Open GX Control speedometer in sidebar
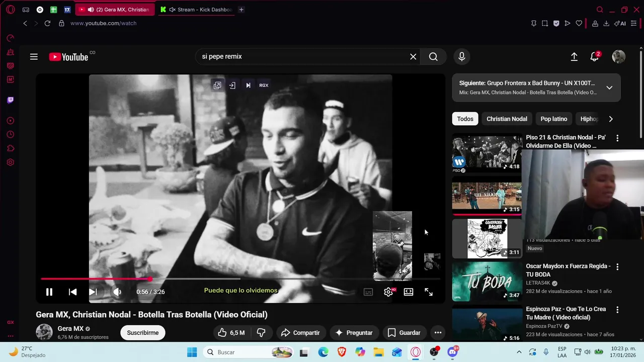 coord(10,38)
